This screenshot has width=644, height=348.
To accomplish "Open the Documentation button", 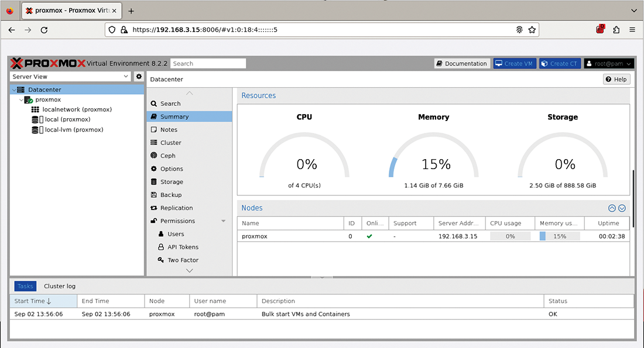I will 462,64.
